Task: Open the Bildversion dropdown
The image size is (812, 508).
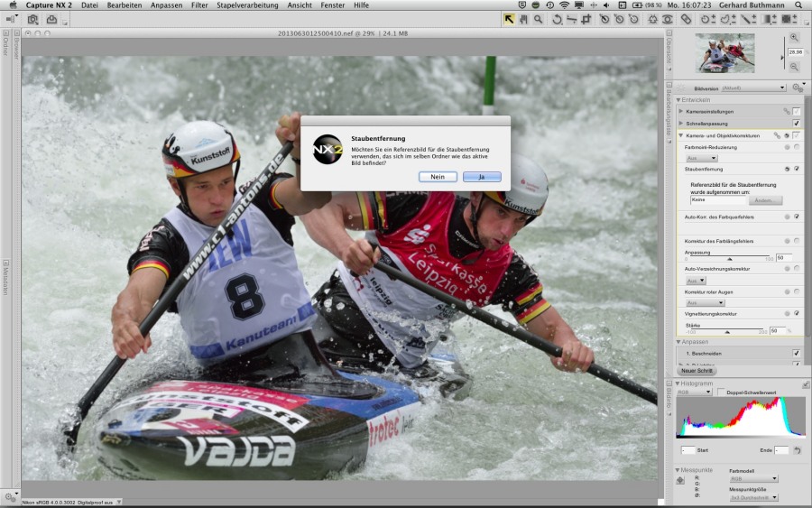Action: 754,88
